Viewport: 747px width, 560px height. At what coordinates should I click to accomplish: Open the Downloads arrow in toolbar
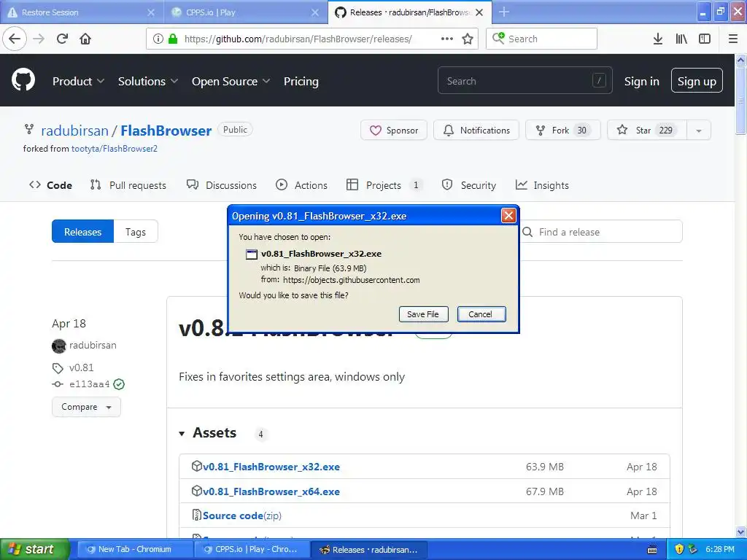[658, 39]
